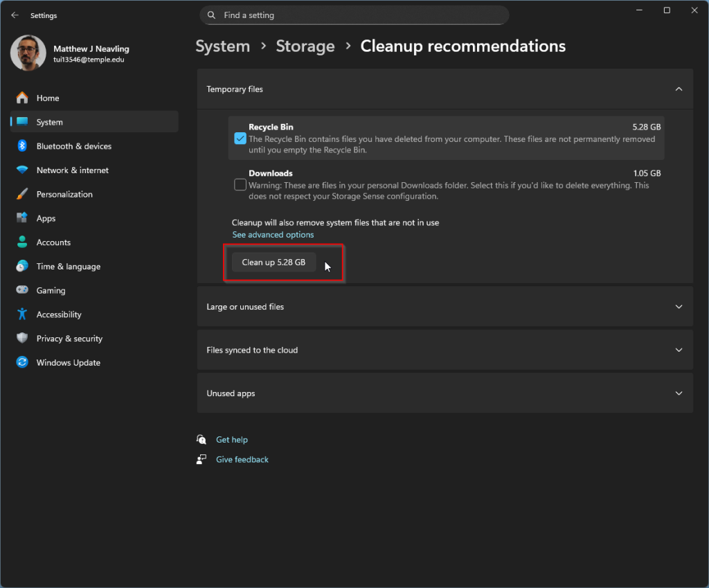
Task: Click the Network & internet Wi-Fi icon
Action: [x=22, y=170]
